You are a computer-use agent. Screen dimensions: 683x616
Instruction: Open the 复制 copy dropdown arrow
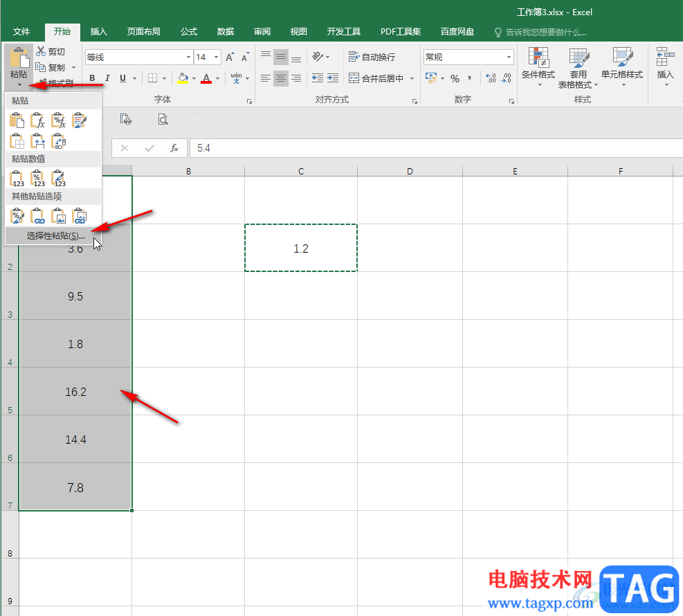[x=73, y=68]
